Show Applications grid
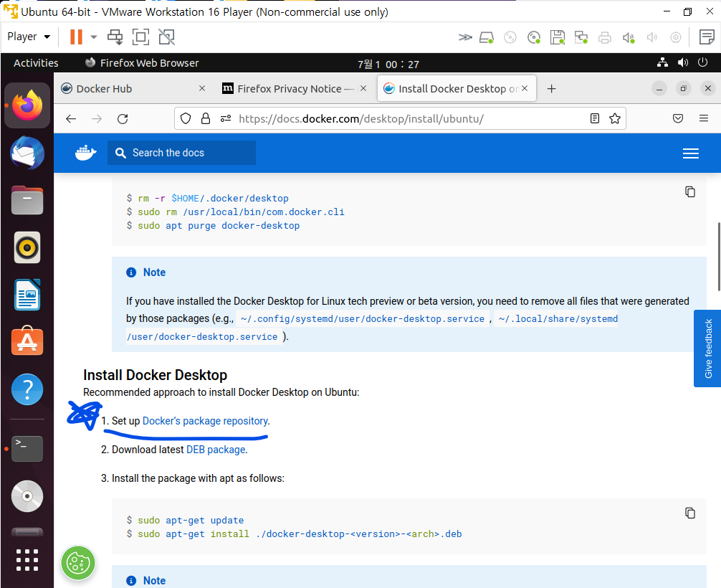The image size is (721, 588). [27, 560]
